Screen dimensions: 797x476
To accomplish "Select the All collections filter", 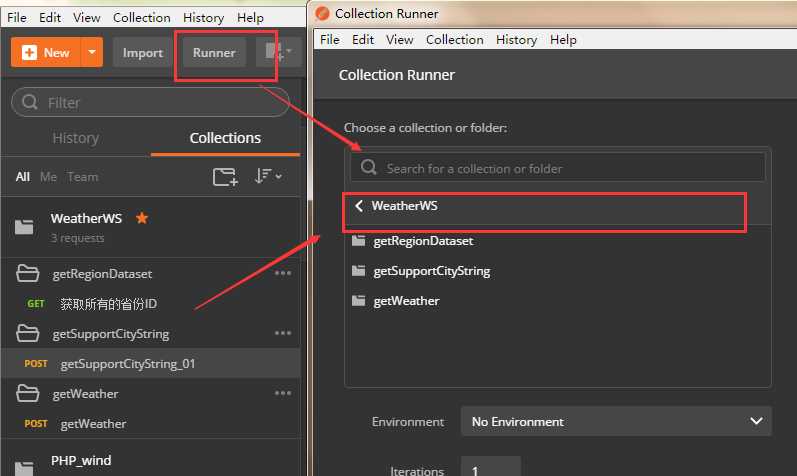I will [23, 176].
